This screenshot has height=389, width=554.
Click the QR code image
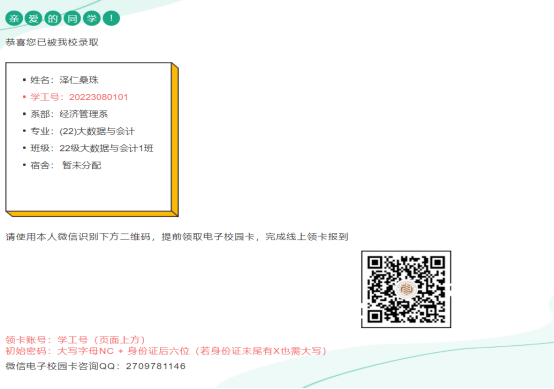click(406, 289)
